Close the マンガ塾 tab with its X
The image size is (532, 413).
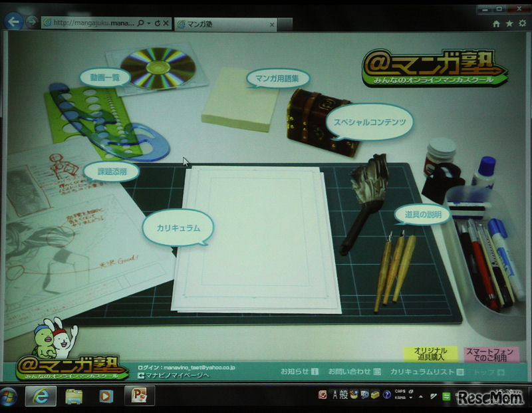point(272,25)
